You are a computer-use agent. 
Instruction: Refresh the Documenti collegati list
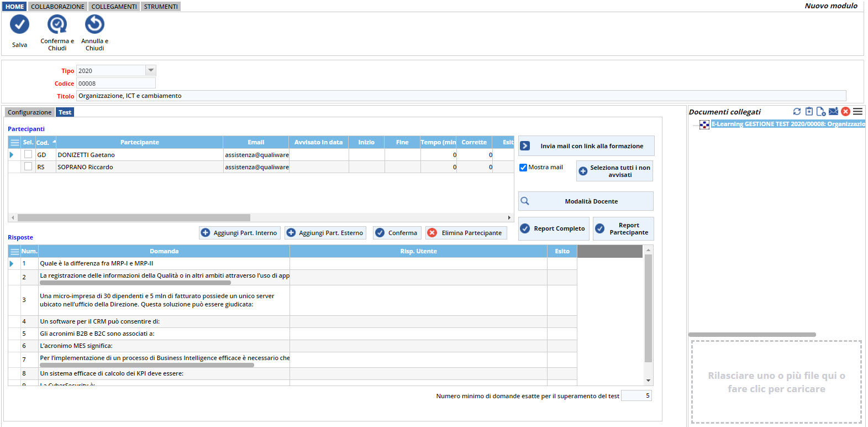point(797,112)
